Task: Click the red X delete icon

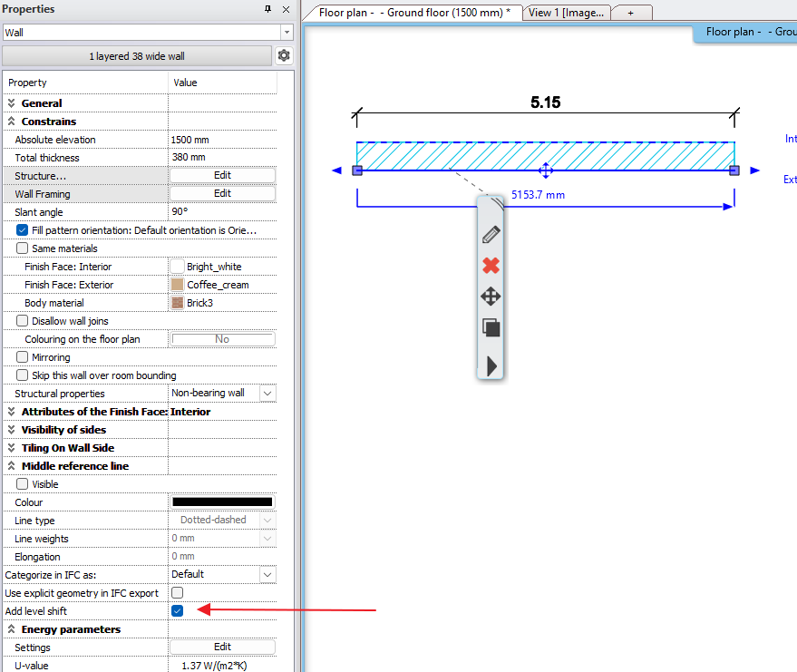Action: point(491,266)
